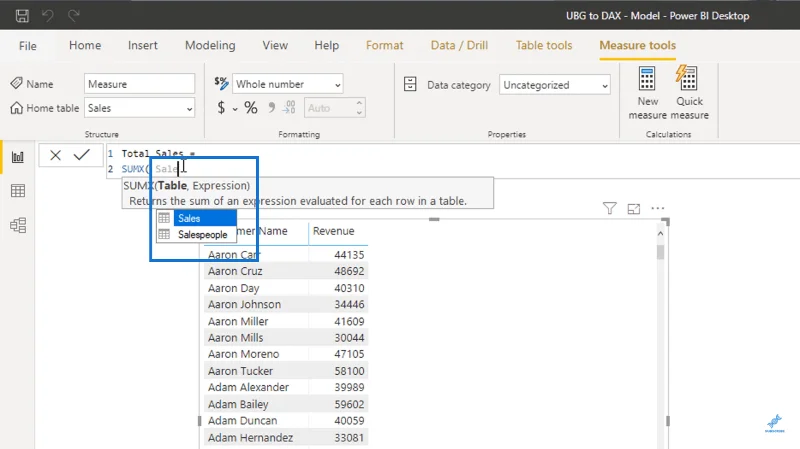Click the Quick measure button
Screen dimensions: 800x449
689,93
